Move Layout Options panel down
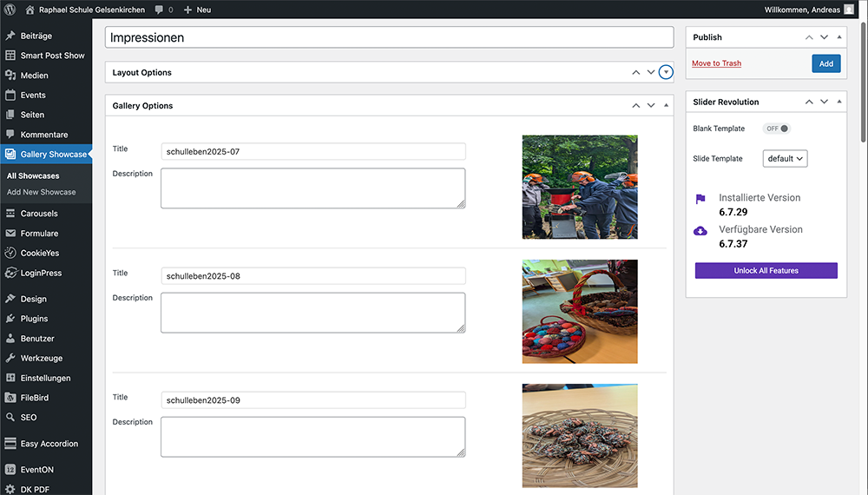The image size is (868, 495). (x=651, y=73)
